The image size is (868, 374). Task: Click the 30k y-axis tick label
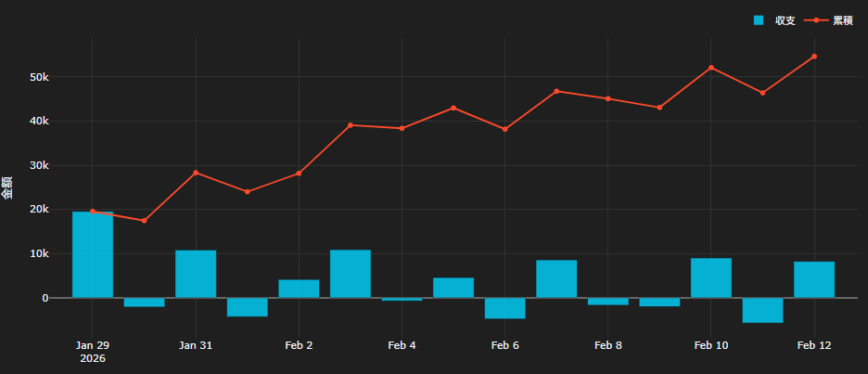click(x=40, y=166)
